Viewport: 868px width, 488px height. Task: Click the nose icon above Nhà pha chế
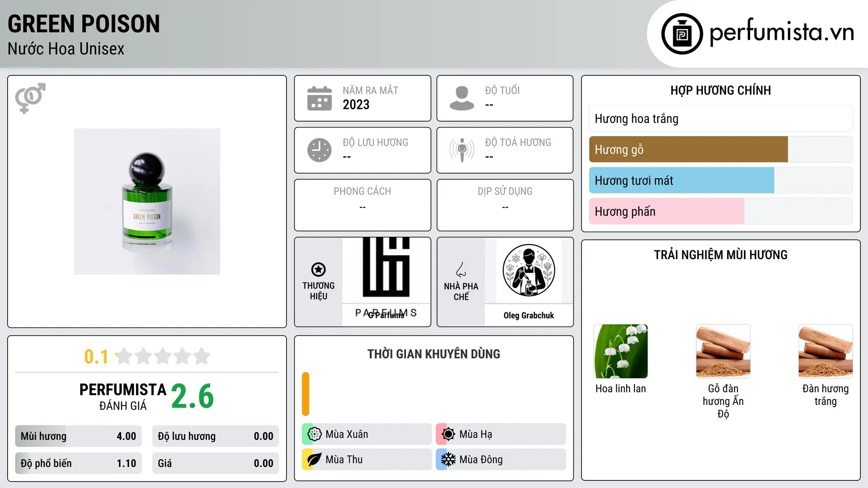pyautogui.click(x=461, y=269)
